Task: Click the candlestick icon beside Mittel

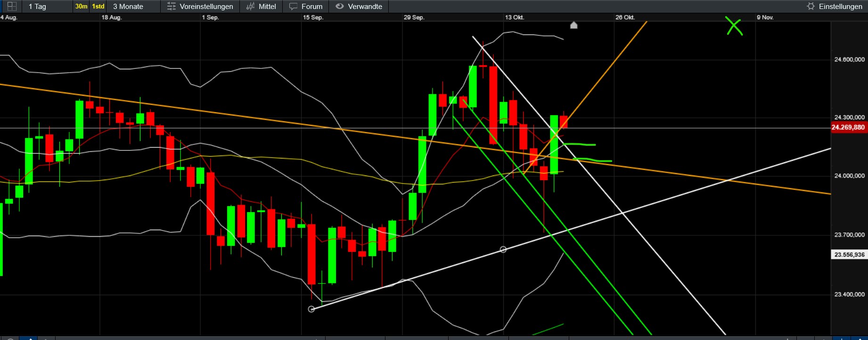Action: tap(250, 7)
